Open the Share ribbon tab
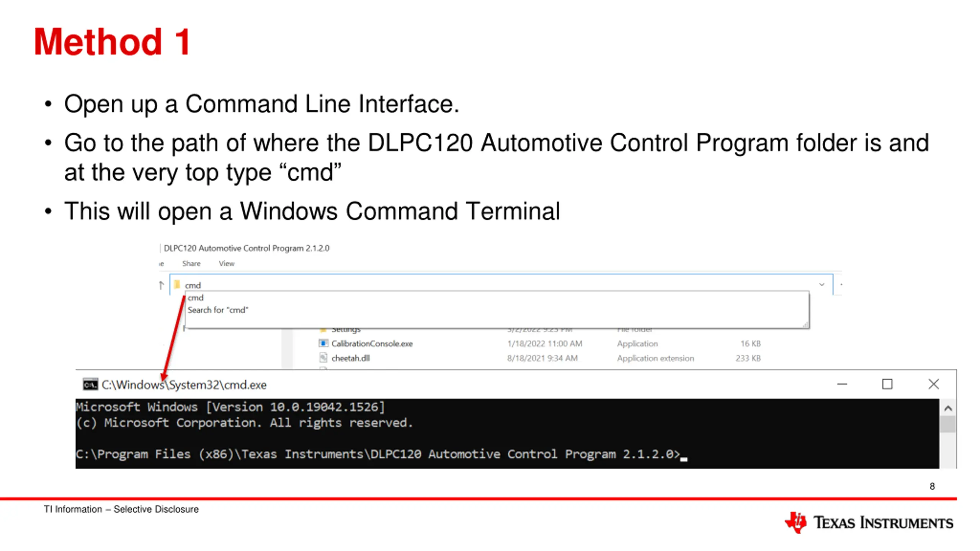Viewport: 980px width, 551px height. tap(191, 264)
